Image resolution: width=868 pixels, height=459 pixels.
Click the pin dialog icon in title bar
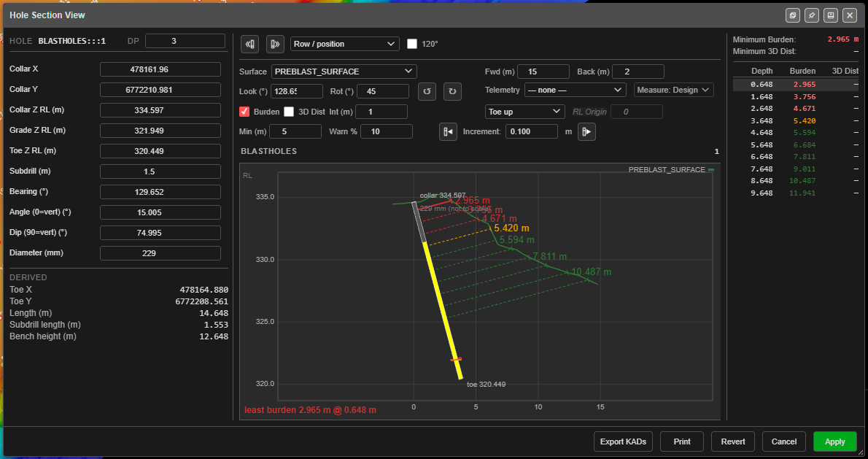tap(812, 15)
